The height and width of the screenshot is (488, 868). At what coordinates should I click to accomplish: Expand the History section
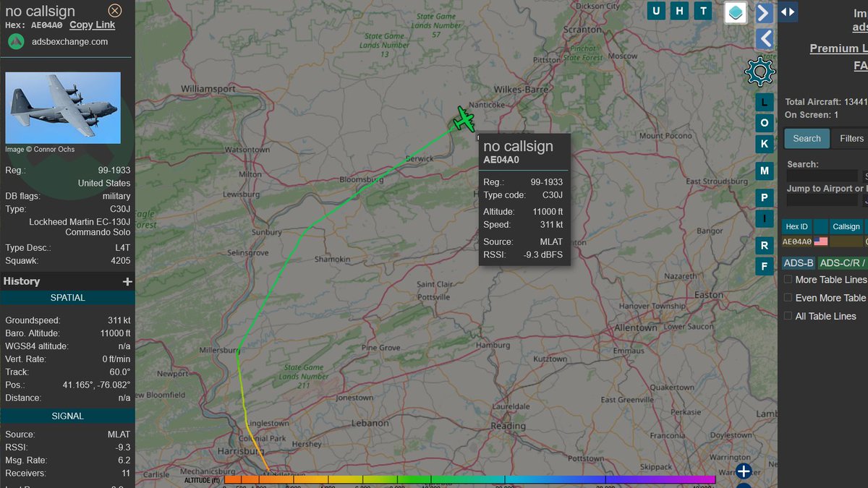(x=127, y=281)
